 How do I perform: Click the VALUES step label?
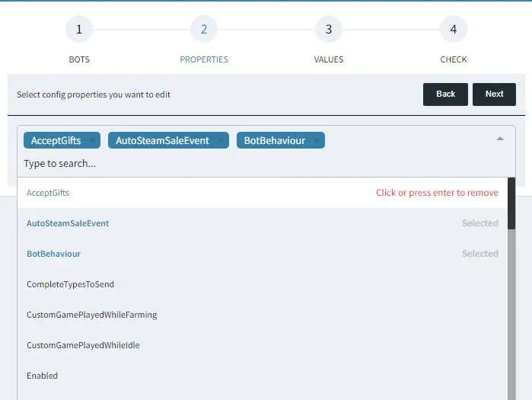click(x=329, y=59)
